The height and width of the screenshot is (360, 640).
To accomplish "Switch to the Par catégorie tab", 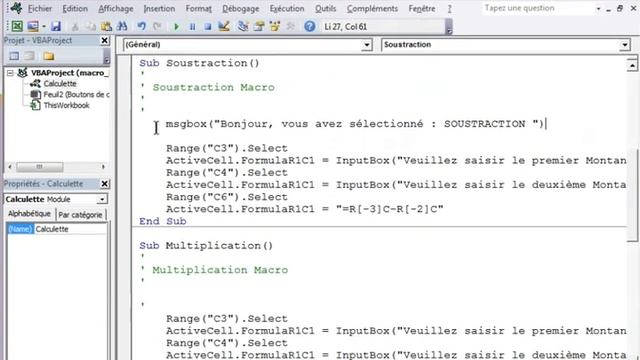I will [80, 215].
